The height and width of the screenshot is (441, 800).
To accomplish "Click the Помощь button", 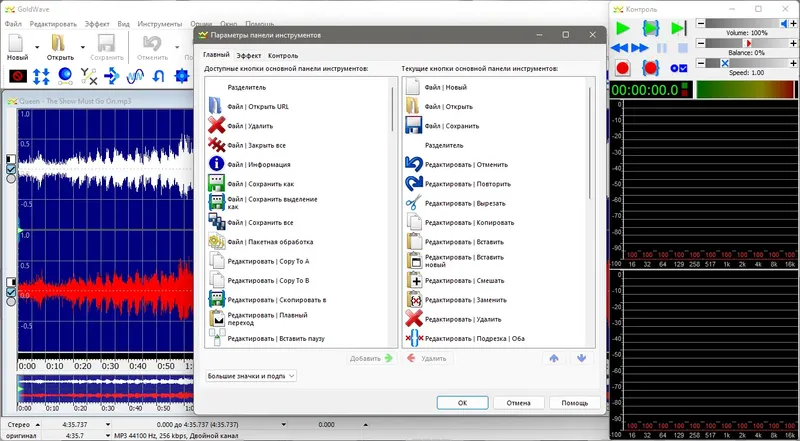I will [574, 403].
